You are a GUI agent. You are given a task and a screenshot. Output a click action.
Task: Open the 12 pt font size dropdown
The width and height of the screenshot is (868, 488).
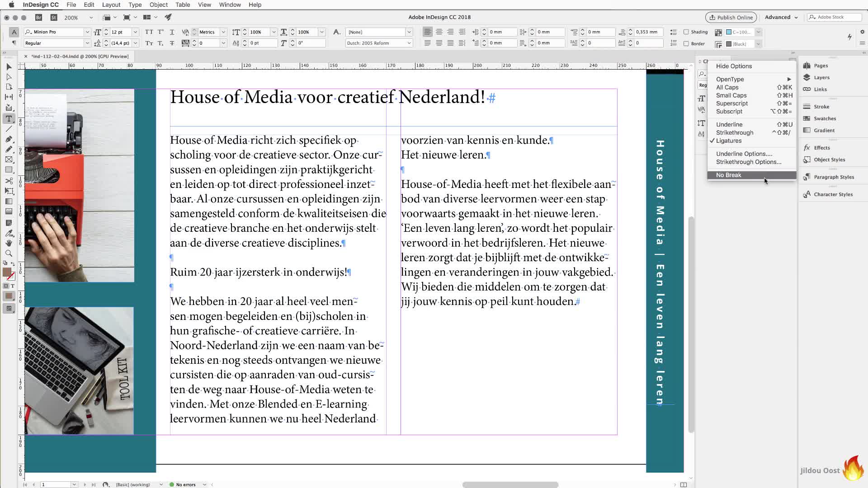pyautogui.click(x=135, y=32)
